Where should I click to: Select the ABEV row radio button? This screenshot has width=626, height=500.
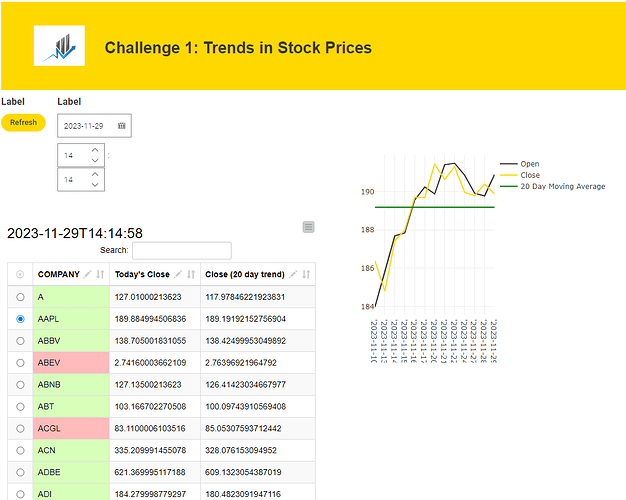20,363
